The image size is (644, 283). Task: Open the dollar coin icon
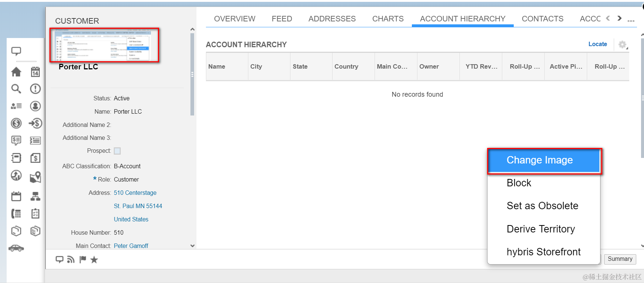[x=16, y=123]
